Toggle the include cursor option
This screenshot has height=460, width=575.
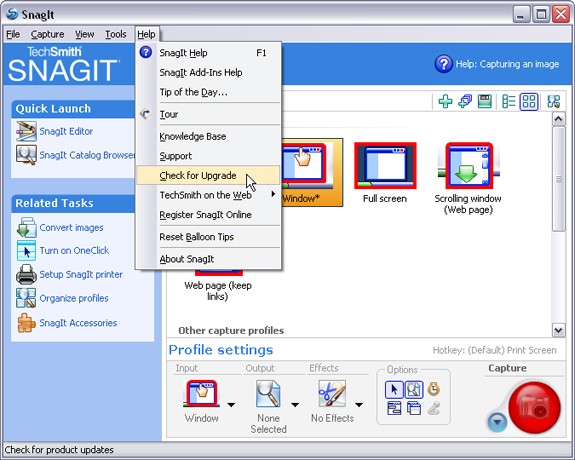coord(394,390)
